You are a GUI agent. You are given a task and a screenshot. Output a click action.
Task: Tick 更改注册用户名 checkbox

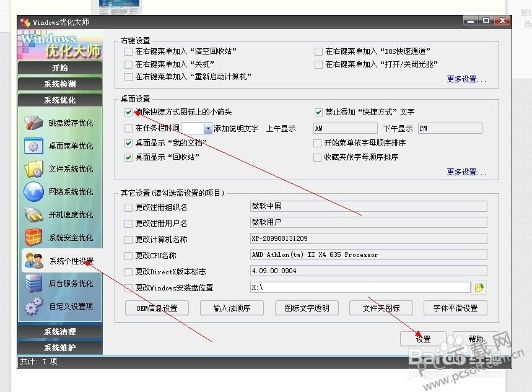pos(128,224)
